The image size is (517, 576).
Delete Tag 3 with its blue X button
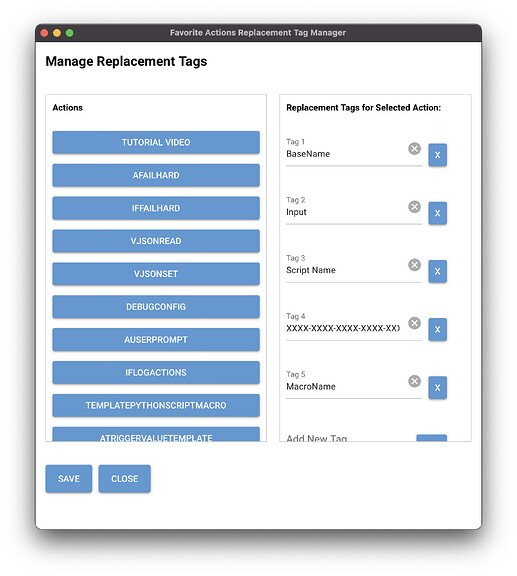pyautogui.click(x=437, y=271)
